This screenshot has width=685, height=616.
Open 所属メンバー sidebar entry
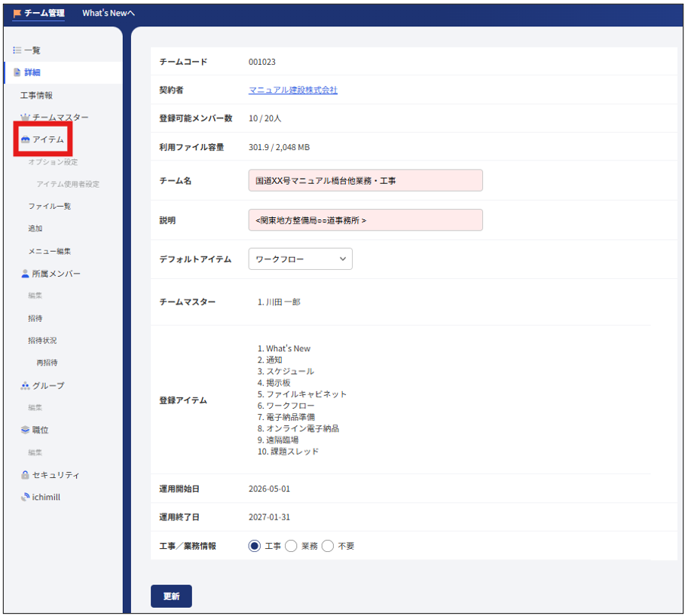point(57,274)
